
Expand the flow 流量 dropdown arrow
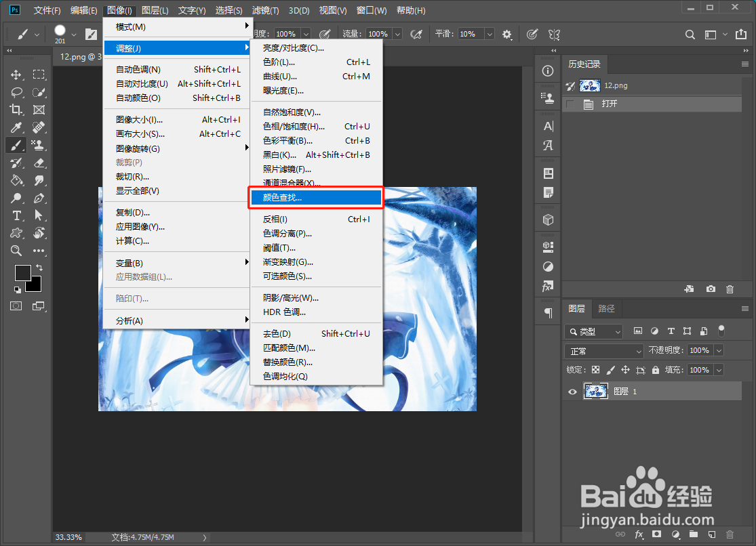point(397,34)
